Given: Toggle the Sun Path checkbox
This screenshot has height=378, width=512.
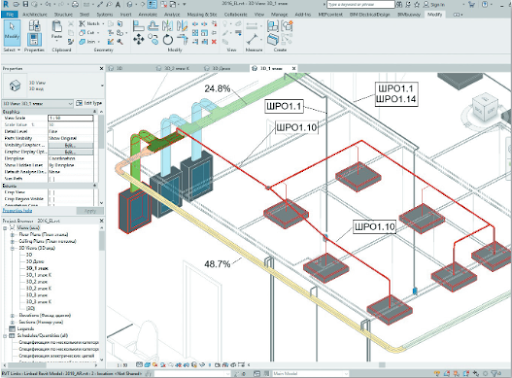Looking at the screenshot, I should (52, 179).
